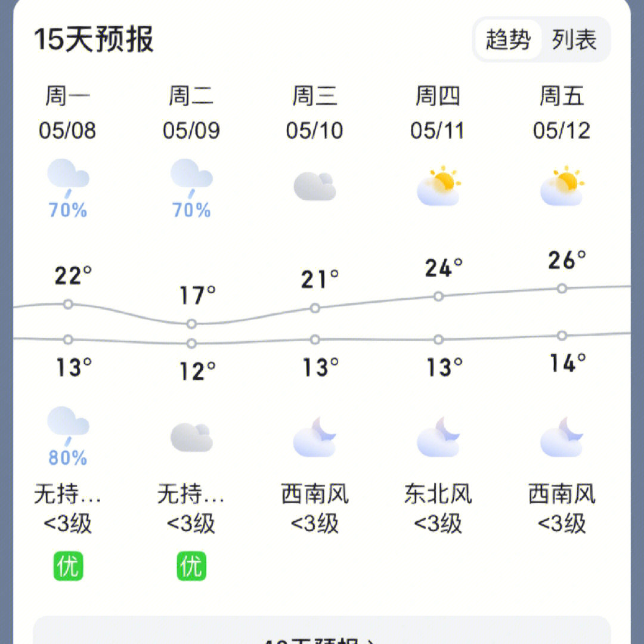Tap Wednesday 05/10 overcast cloud icon
The height and width of the screenshot is (644, 644).
point(315,186)
